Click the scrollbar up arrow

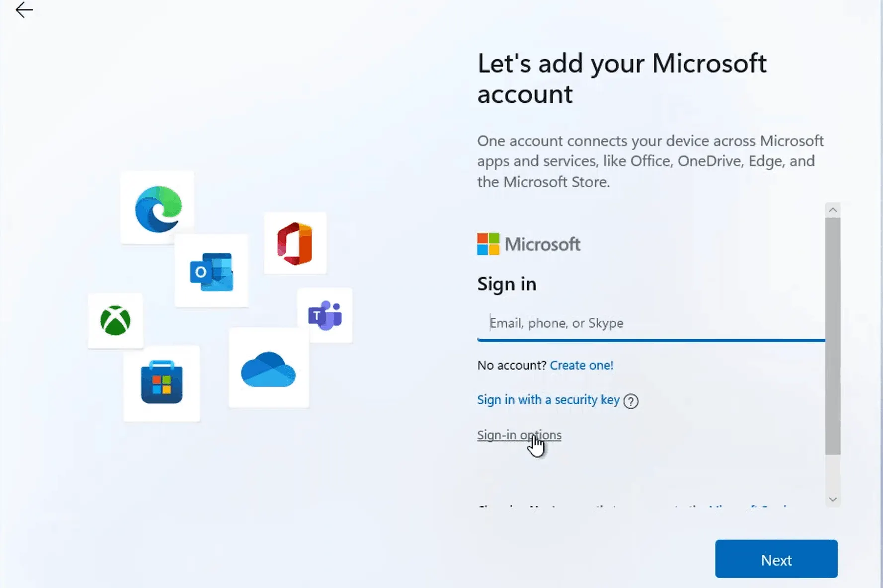pos(832,210)
